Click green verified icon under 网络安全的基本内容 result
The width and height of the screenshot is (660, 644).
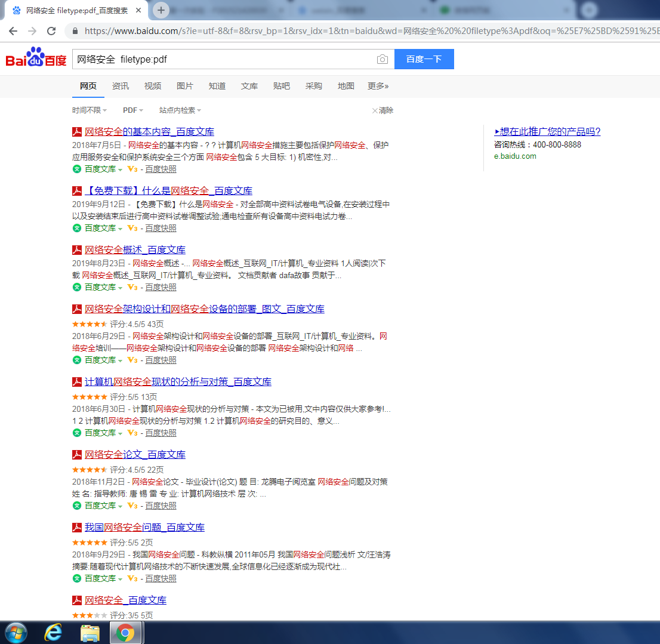[x=76, y=170]
